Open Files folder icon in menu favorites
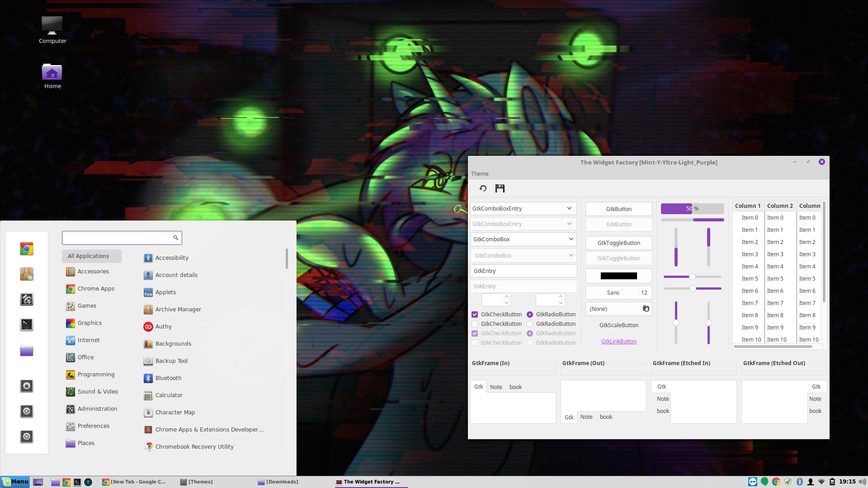Image resolution: width=868 pixels, height=488 pixels. pyautogui.click(x=27, y=351)
